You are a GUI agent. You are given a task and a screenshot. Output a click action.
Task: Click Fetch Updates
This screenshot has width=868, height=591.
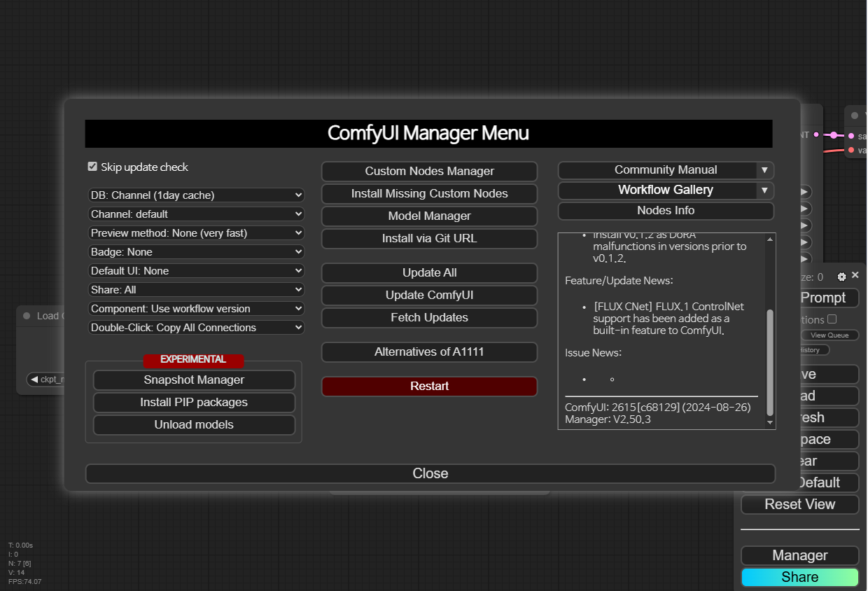(430, 318)
